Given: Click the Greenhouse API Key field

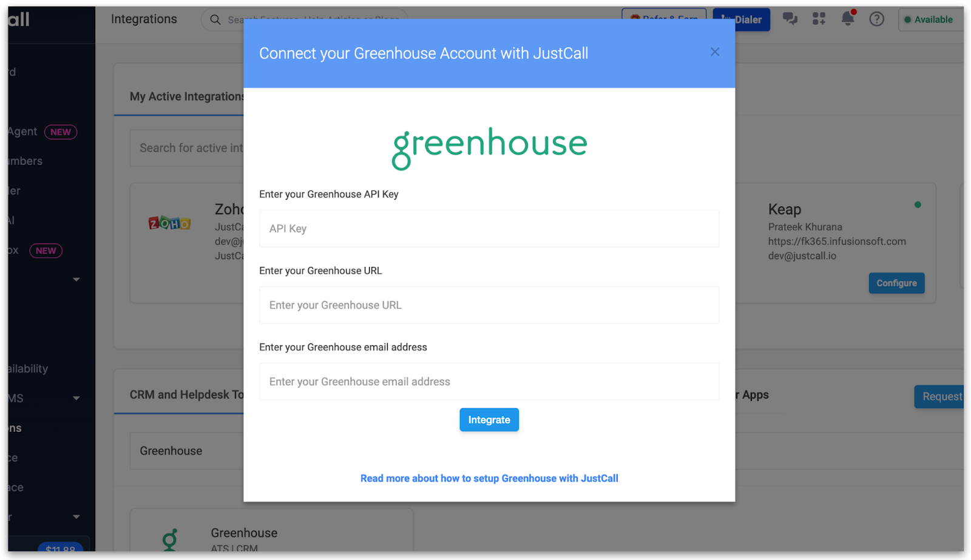Looking at the screenshot, I should 489,229.
